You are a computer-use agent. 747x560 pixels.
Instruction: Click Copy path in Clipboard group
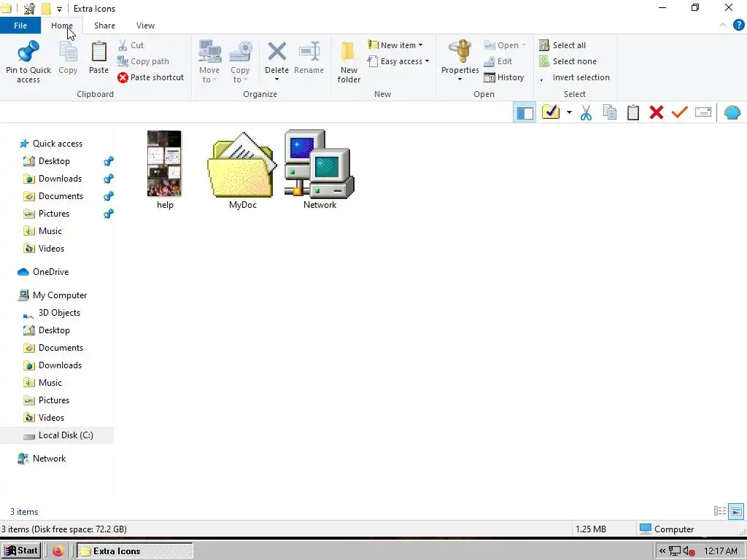(143, 61)
